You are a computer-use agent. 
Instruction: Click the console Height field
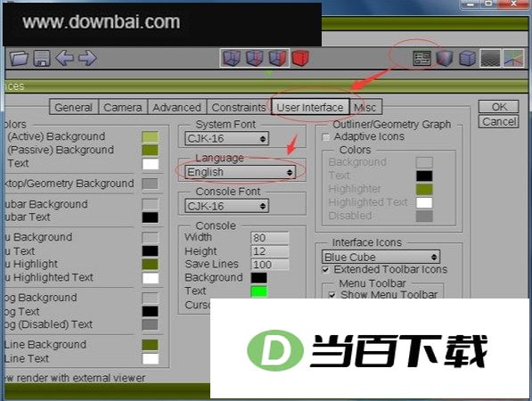270,251
